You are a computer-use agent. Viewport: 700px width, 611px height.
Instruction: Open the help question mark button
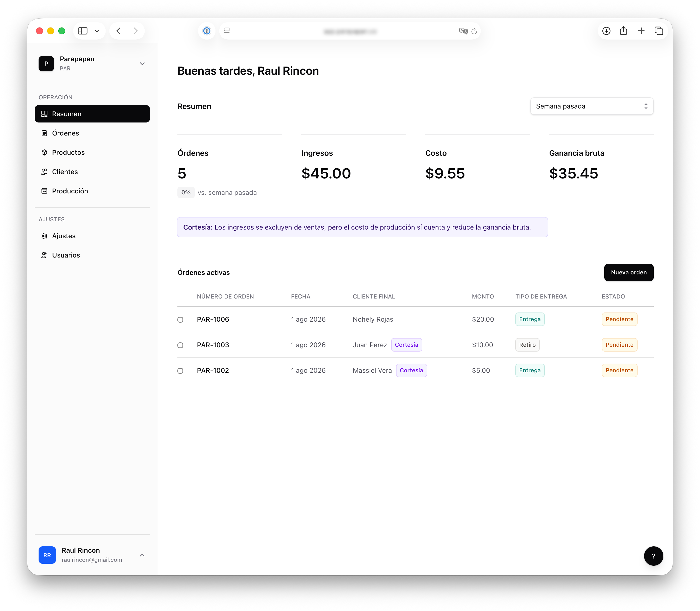[653, 556]
